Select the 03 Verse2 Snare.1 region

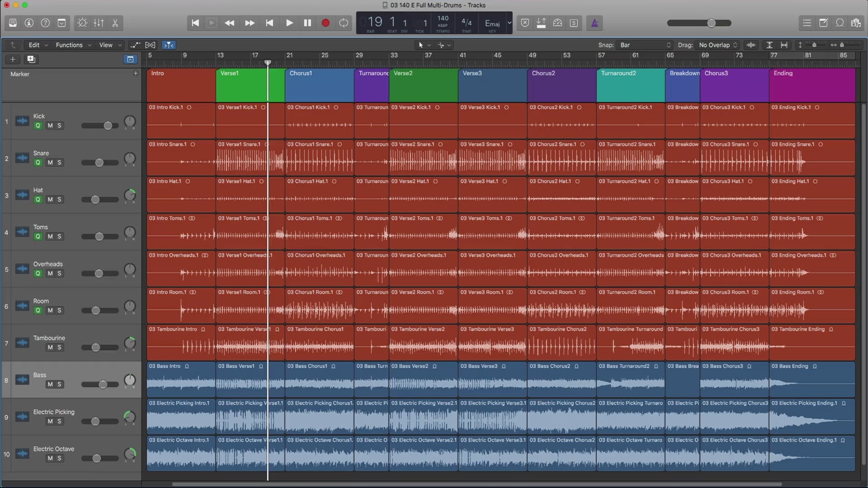point(423,157)
